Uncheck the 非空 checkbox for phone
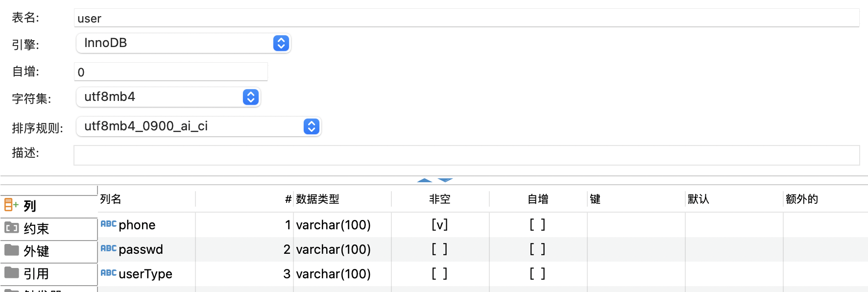The image size is (868, 292). click(x=440, y=224)
